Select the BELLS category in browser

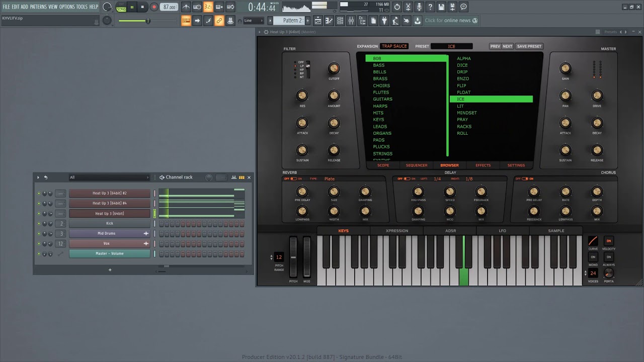tap(379, 72)
